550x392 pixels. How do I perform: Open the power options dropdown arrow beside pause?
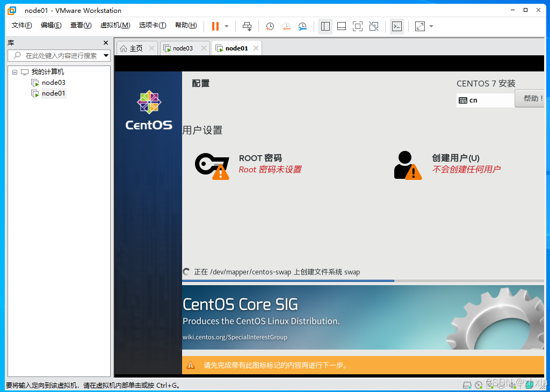pos(227,26)
